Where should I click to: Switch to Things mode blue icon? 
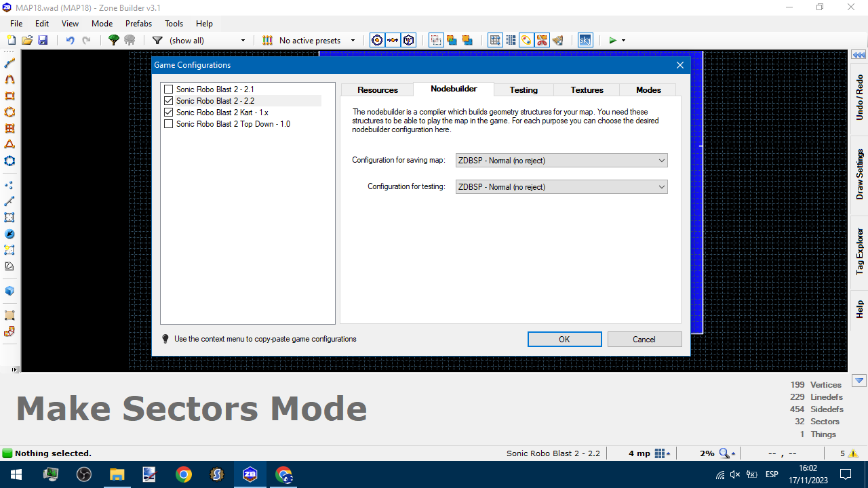pos(9,234)
